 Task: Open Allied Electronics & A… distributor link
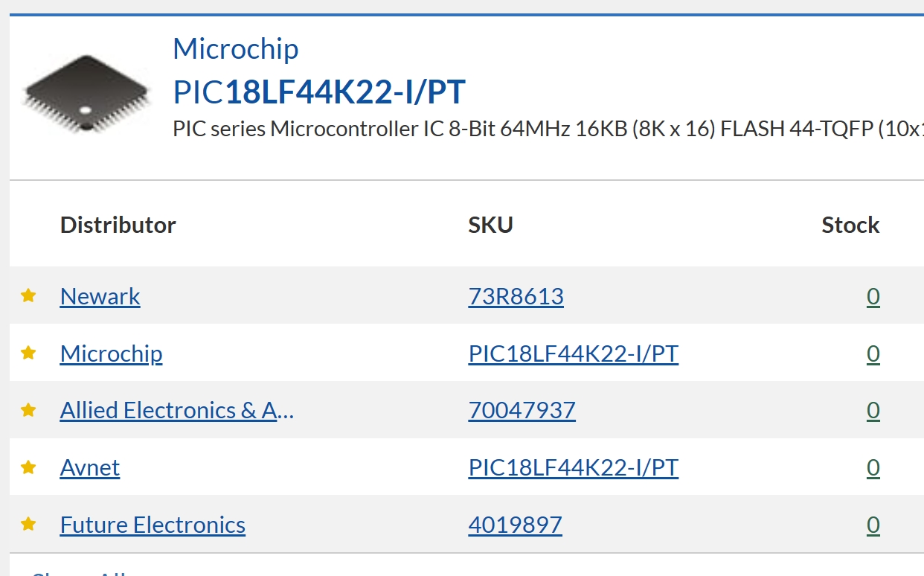pos(177,410)
